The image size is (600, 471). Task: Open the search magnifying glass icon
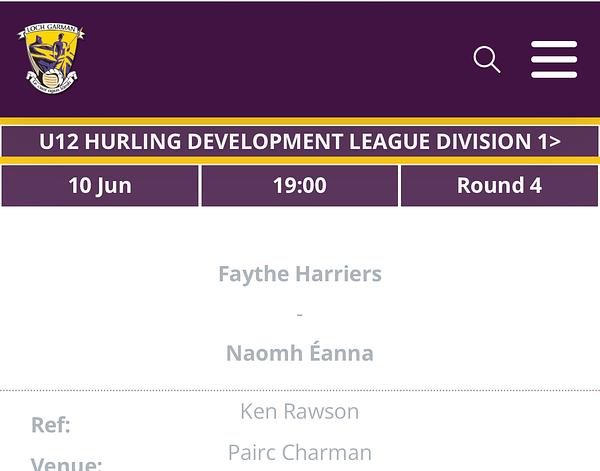click(x=486, y=59)
